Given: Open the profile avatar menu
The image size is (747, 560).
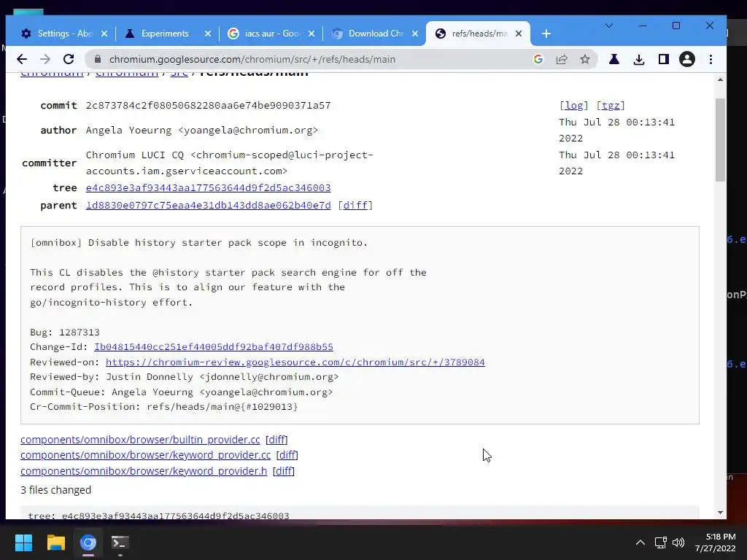Looking at the screenshot, I should [687, 59].
